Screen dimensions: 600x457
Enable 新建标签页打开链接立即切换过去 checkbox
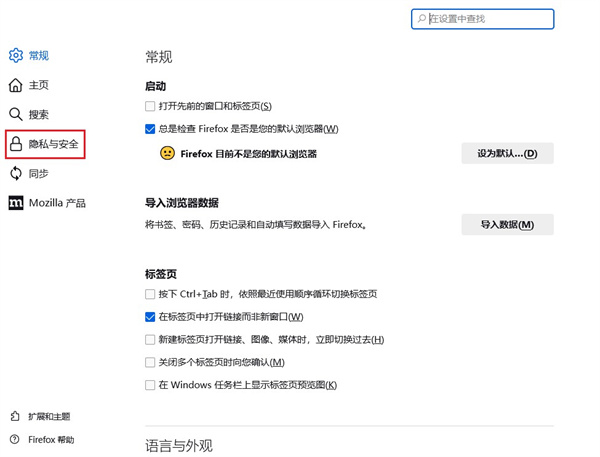click(x=150, y=339)
